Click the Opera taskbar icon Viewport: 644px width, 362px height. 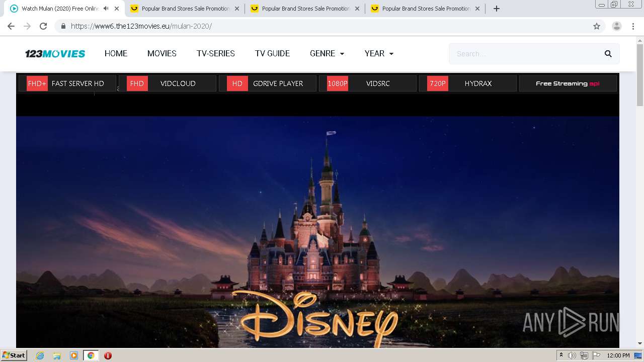108,355
